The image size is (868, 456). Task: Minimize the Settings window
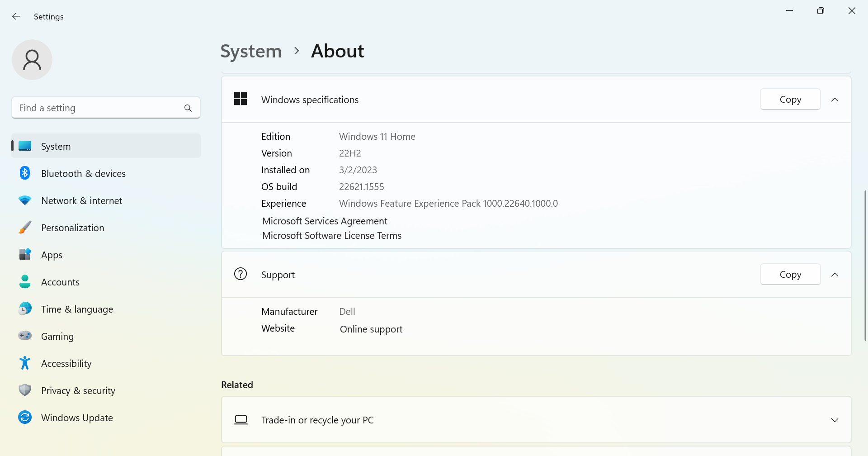point(789,11)
